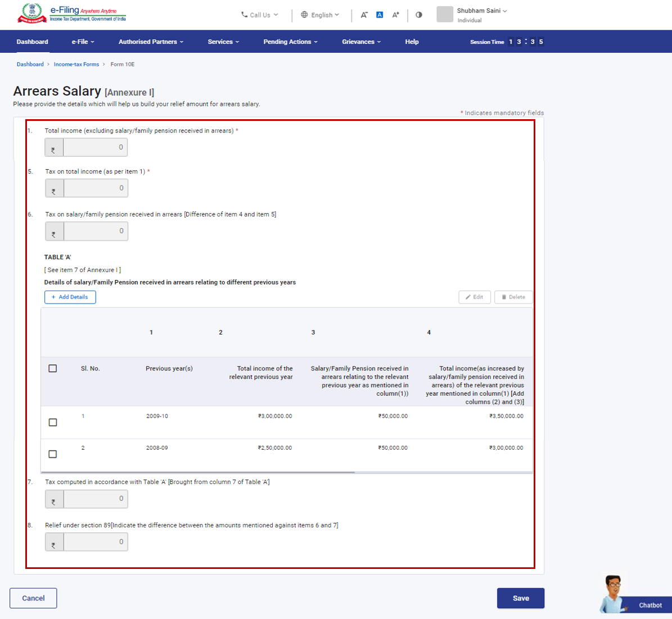Open the Pending Actions menu
This screenshot has width=672, height=619.
(x=290, y=41)
